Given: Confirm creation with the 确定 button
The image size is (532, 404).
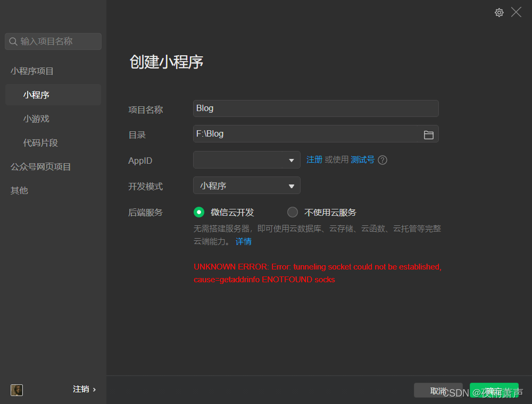Looking at the screenshot, I should pyautogui.click(x=494, y=390).
